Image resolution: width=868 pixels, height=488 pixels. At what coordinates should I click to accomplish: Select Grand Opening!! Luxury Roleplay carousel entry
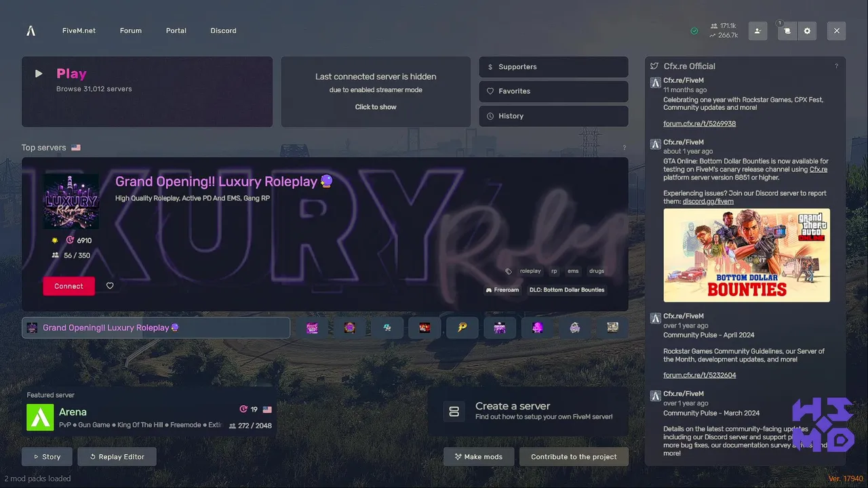click(x=156, y=327)
